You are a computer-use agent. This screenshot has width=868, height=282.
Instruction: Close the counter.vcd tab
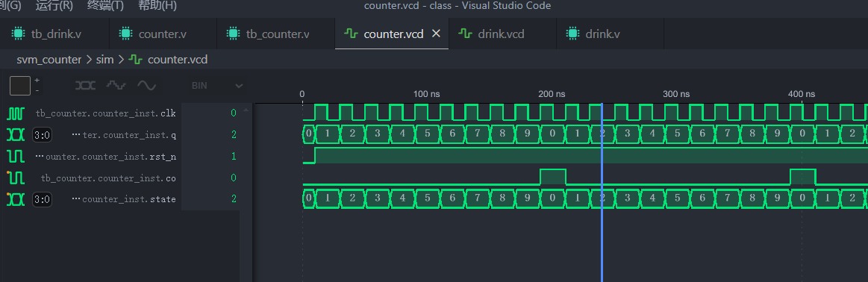[436, 34]
